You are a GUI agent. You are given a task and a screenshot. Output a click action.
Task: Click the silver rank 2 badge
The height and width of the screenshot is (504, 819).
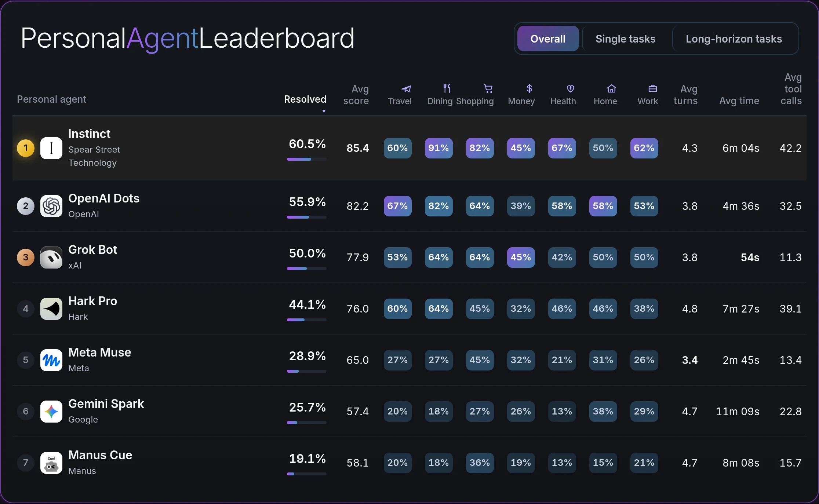(26, 206)
